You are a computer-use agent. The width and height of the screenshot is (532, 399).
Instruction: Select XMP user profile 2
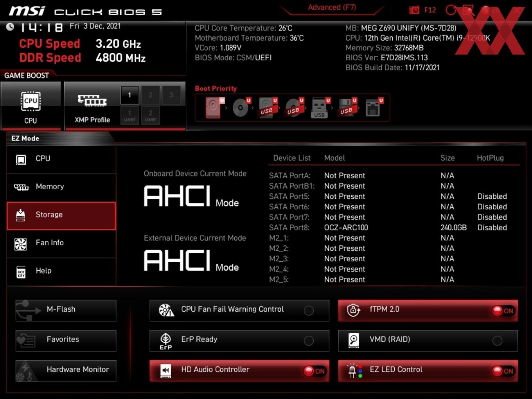150,115
